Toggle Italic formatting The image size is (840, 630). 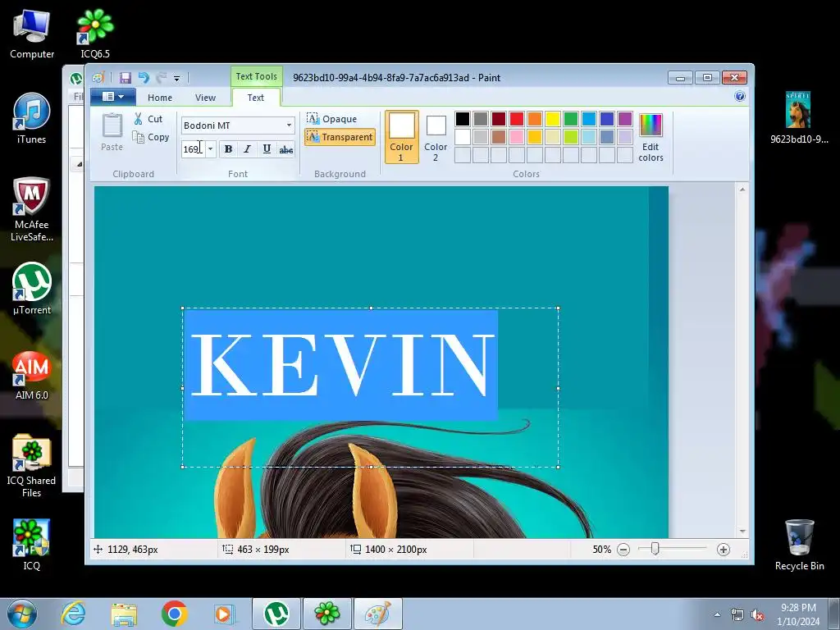247,149
